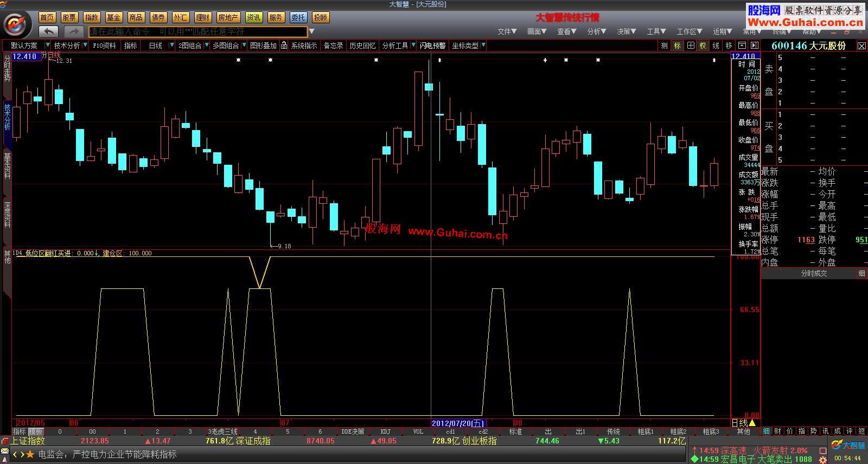Click the window layout icon next to 移
Image resolution: width=868 pixels, height=464 pixels.
click(742, 46)
